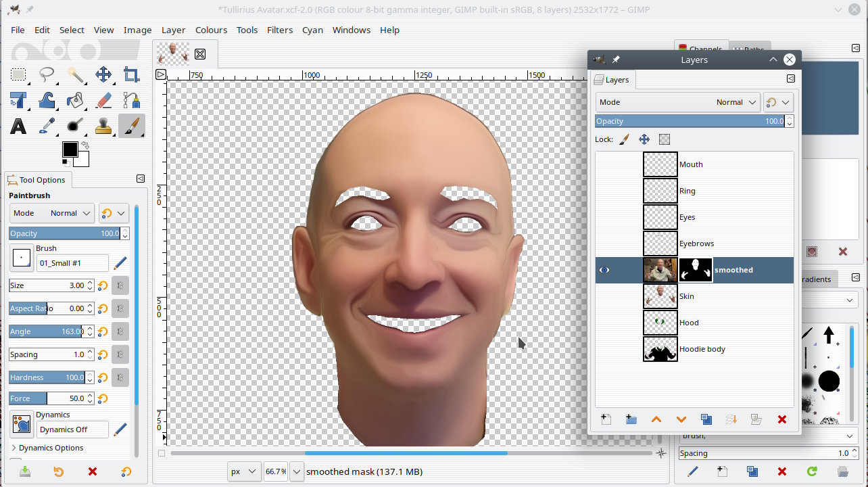Choose the Eraser tool
This screenshot has height=487, width=868.
103,100
